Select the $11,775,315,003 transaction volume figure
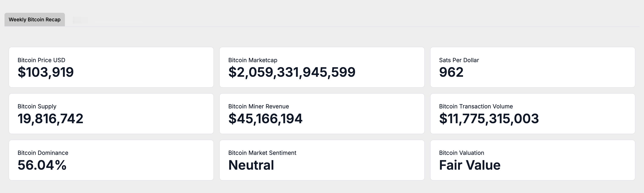Image resolution: width=644 pixels, height=193 pixels. point(489,118)
